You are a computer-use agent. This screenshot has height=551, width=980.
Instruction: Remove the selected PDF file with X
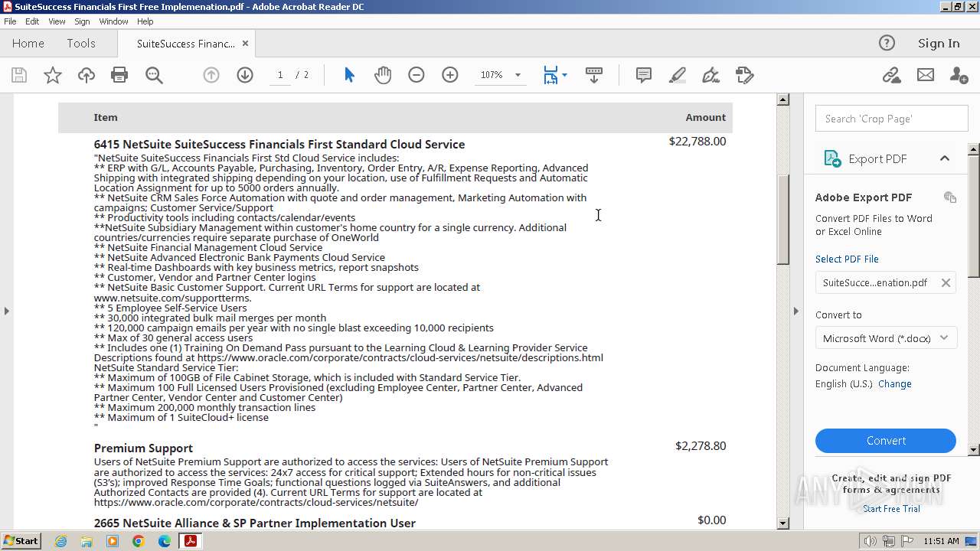946,282
